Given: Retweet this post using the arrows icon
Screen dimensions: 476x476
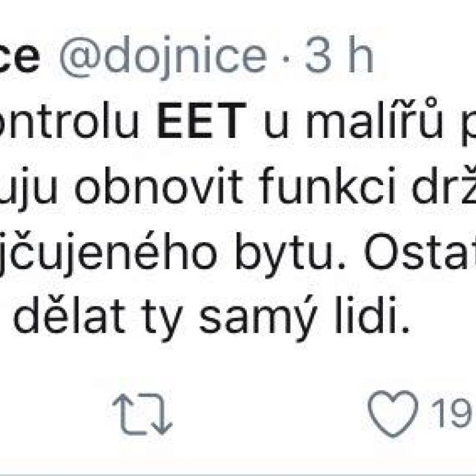Looking at the screenshot, I should click(x=143, y=414).
